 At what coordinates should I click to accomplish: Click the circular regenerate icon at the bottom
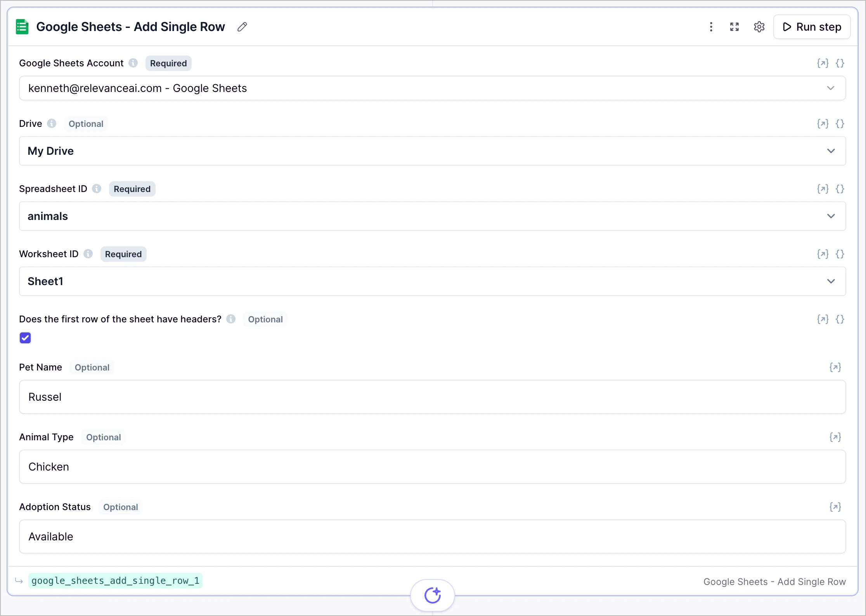(433, 595)
